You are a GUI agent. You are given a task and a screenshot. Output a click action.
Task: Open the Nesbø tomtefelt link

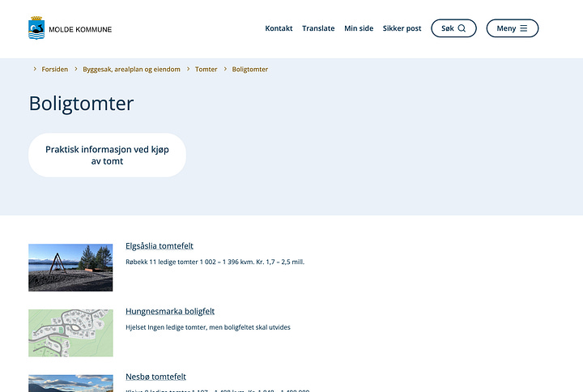pos(155,377)
